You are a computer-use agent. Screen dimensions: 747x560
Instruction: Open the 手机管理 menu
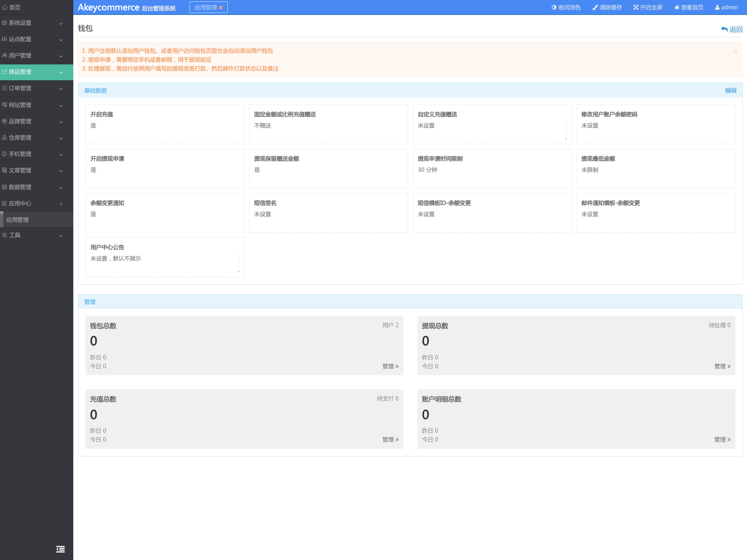[x=36, y=154]
